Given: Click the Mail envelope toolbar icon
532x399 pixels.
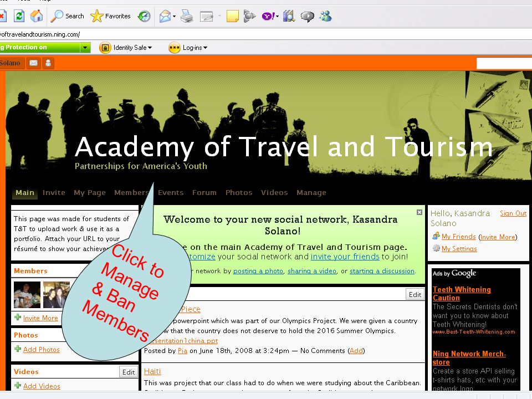Looking at the screenshot, I should click(x=165, y=16).
